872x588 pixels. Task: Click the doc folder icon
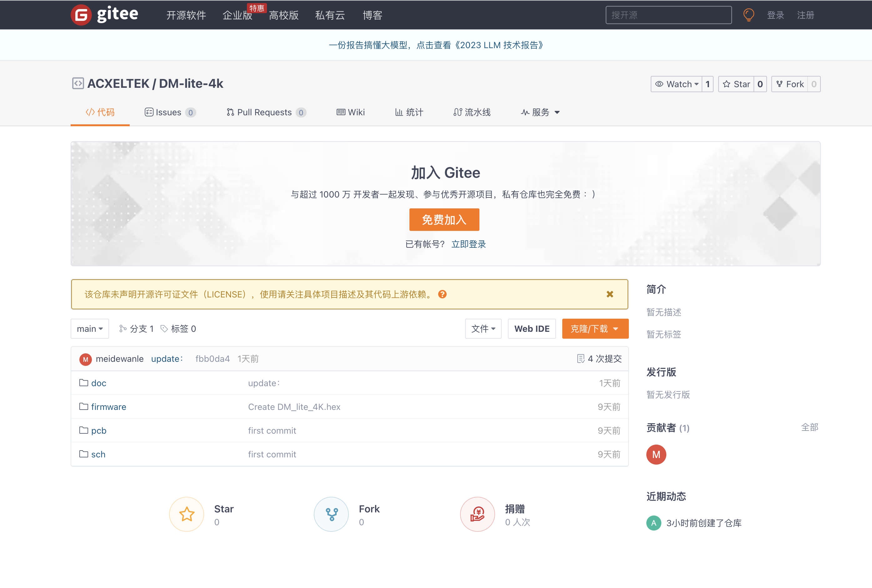(84, 383)
